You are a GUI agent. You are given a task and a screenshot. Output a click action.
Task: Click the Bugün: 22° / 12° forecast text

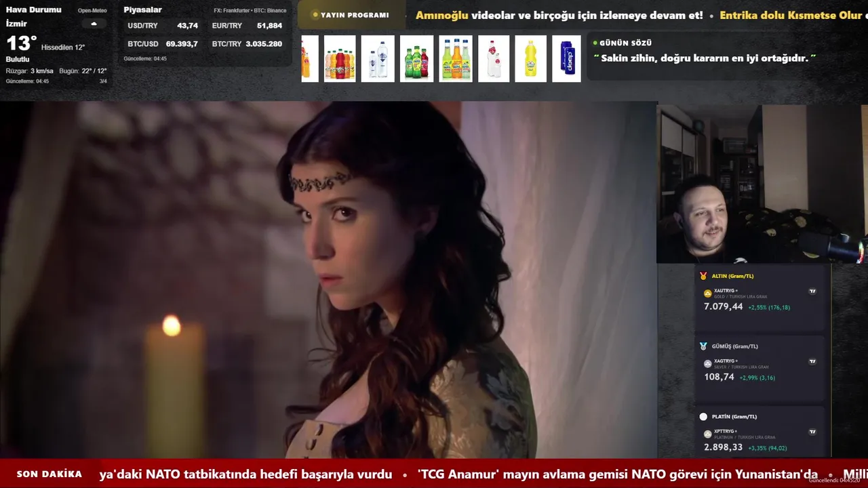pyautogui.click(x=83, y=71)
